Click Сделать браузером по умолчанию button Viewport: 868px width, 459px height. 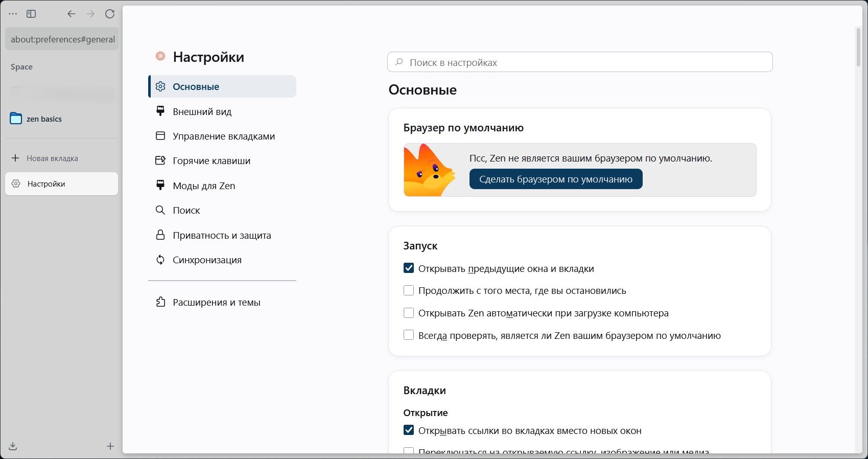tap(556, 179)
